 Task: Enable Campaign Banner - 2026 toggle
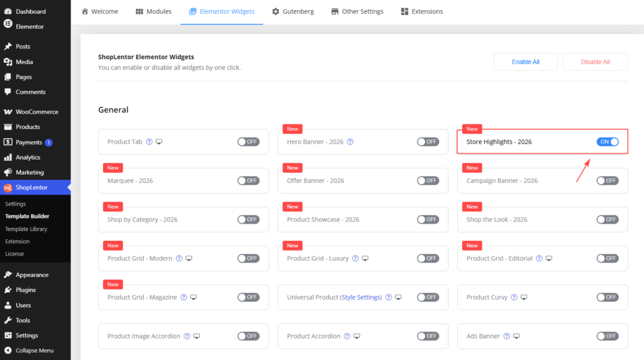coord(608,180)
